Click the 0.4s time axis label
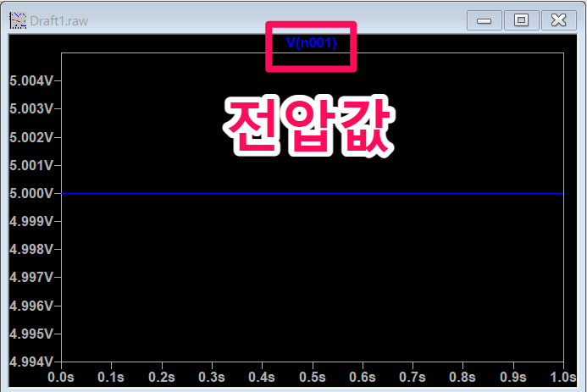587x392 pixels. point(262,377)
